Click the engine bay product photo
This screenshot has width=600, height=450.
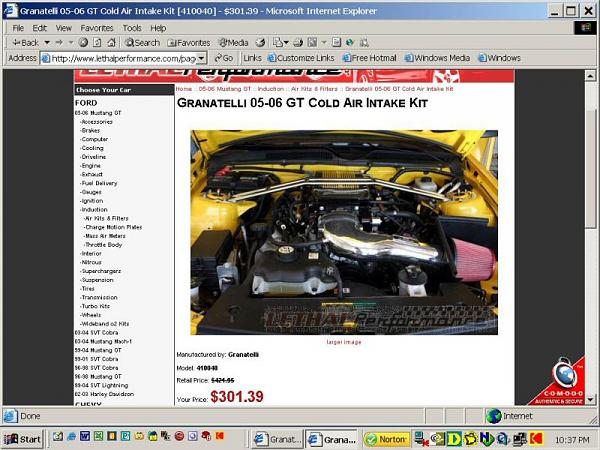[344, 232]
